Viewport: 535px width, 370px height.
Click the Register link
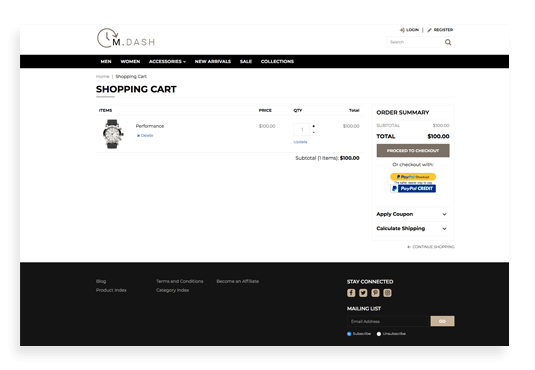pos(440,30)
